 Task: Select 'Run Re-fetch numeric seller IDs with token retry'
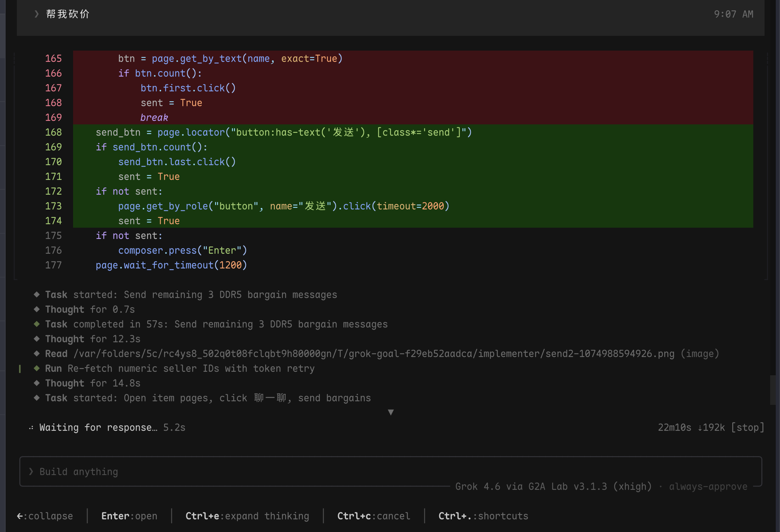coord(180,368)
